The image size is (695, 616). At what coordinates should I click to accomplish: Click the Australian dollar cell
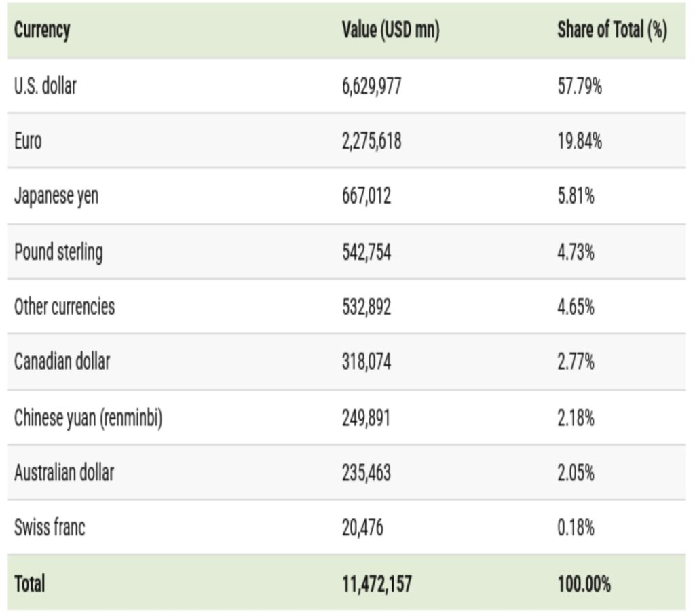pos(64,472)
